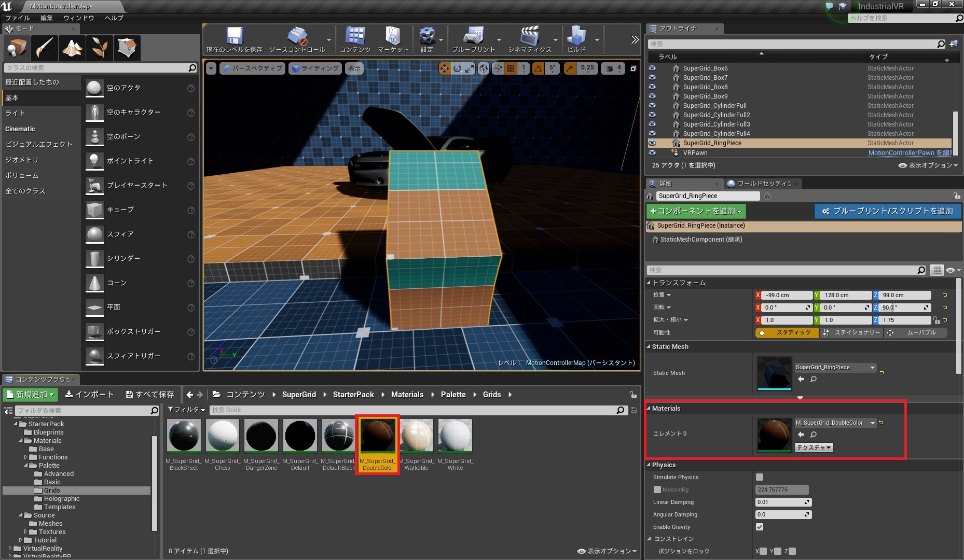The height and width of the screenshot is (560, 964).
Task: Enable the Simulate Physics checkbox
Action: (760, 477)
